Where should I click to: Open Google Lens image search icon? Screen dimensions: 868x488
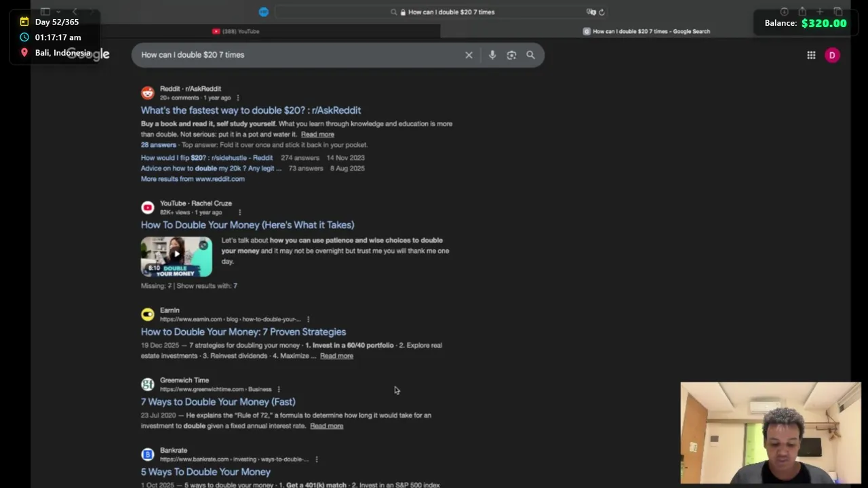(511, 55)
